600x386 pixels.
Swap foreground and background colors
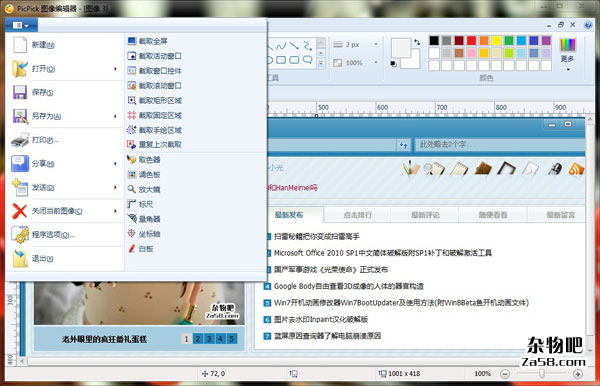(x=417, y=42)
